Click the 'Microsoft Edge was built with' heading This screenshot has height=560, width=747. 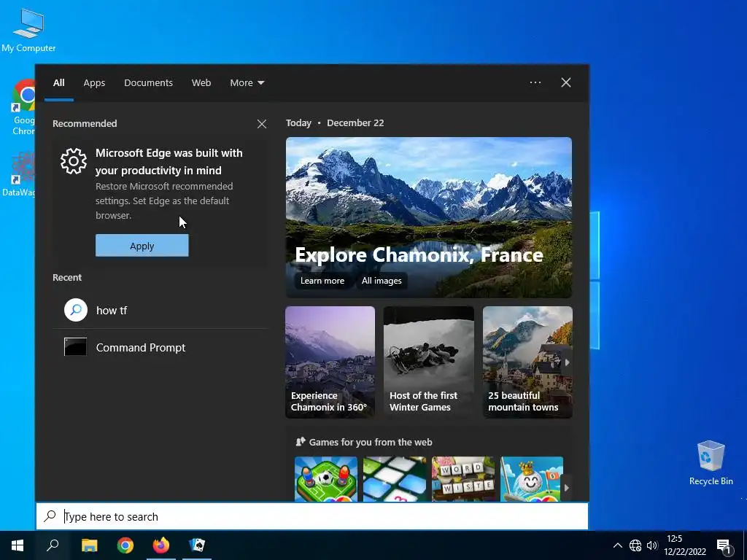point(169,161)
